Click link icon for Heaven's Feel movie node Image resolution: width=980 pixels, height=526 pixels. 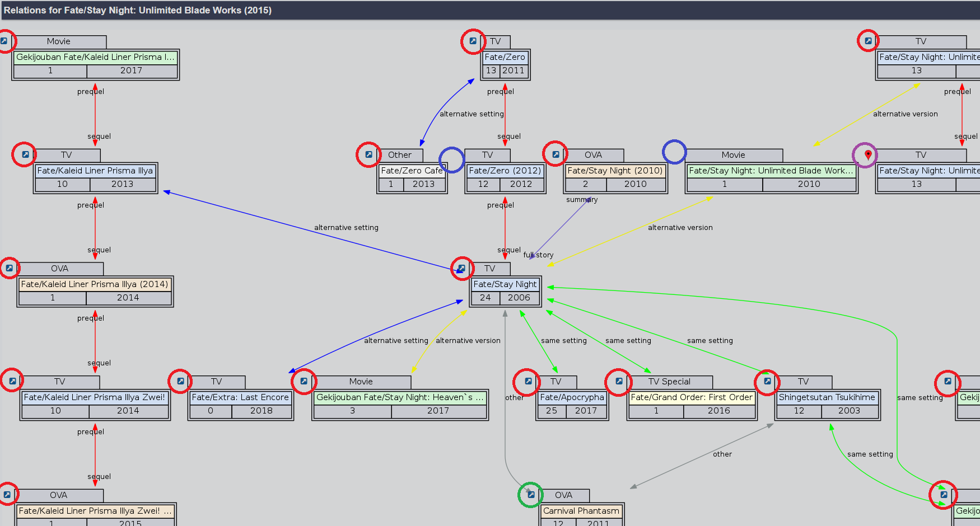[x=304, y=382]
